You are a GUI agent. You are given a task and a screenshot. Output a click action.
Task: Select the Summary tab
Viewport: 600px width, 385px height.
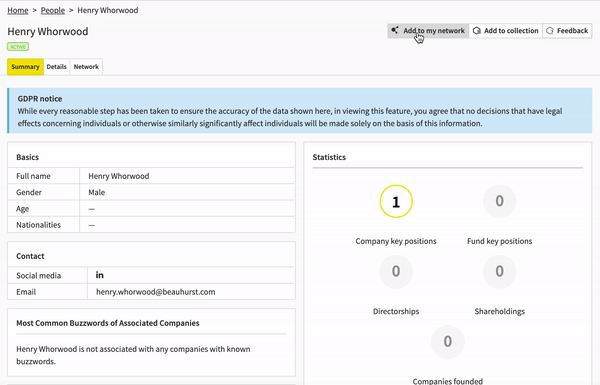tap(25, 67)
